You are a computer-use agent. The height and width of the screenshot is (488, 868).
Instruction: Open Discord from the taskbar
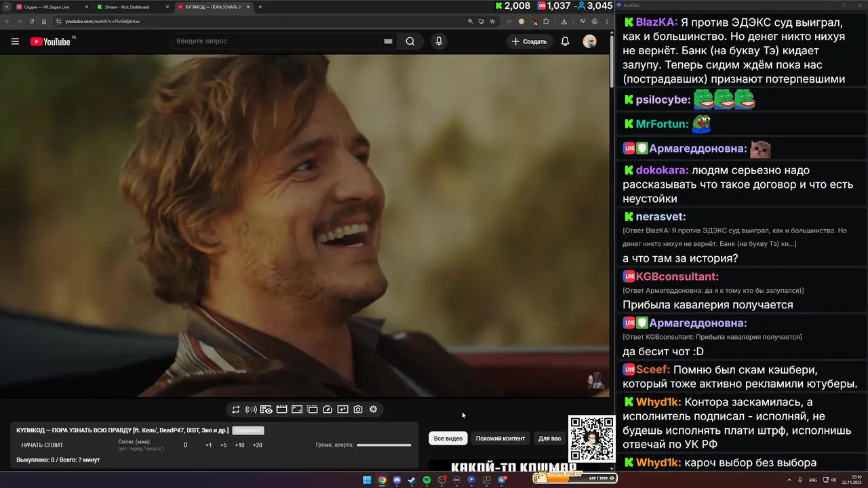pyautogui.click(x=397, y=480)
